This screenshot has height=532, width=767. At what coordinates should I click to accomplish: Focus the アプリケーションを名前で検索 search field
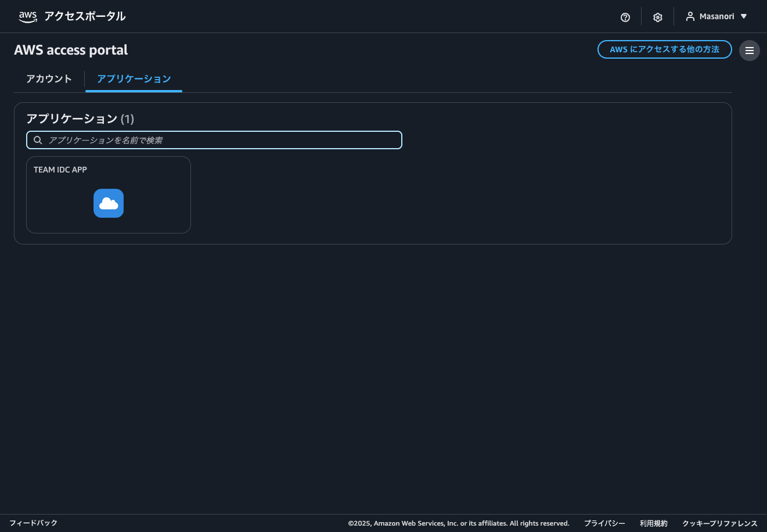coord(221,140)
